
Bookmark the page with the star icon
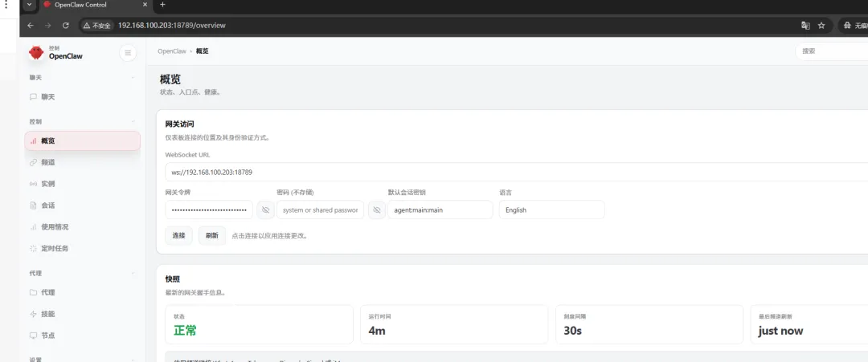pos(821,26)
